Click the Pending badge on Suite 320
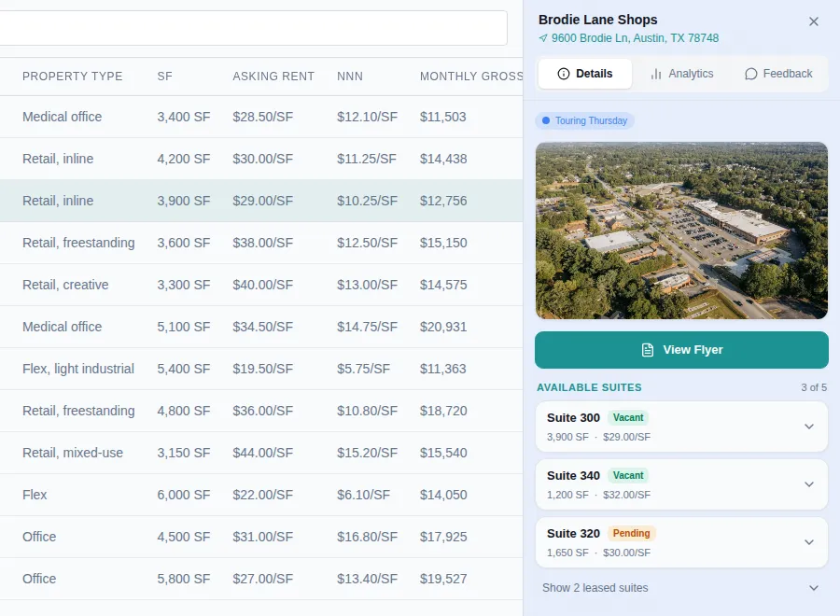 (631, 533)
